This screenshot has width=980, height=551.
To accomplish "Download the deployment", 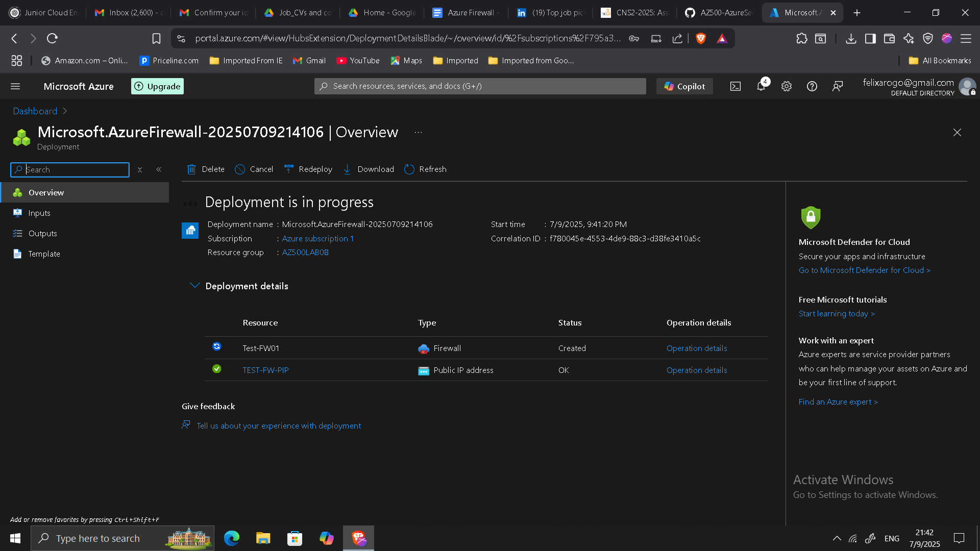I will 369,169.
